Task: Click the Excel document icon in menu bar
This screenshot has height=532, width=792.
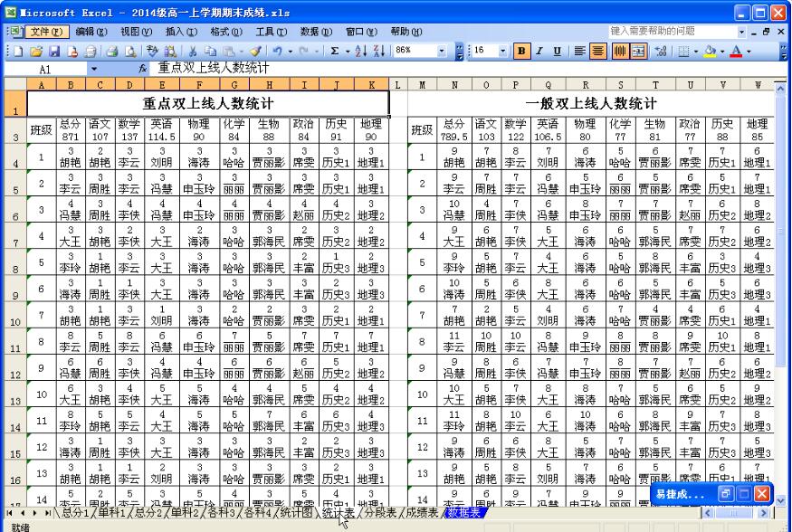Action: [15, 32]
